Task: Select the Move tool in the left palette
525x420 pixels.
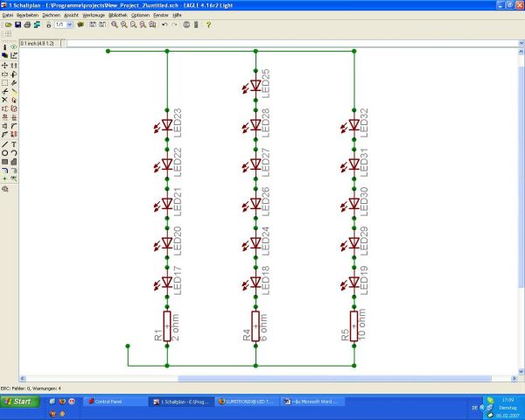Action: click(4, 66)
